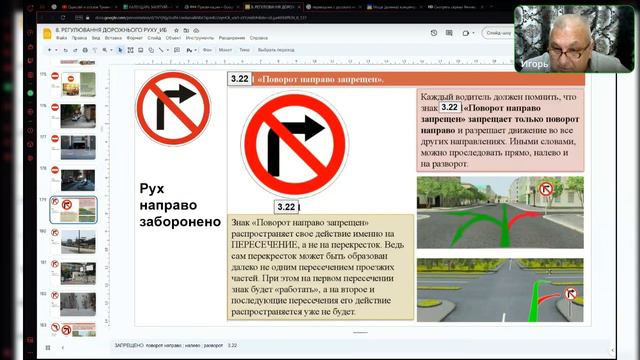Click the presentation title text
640x360 pixels.
point(111,30)
